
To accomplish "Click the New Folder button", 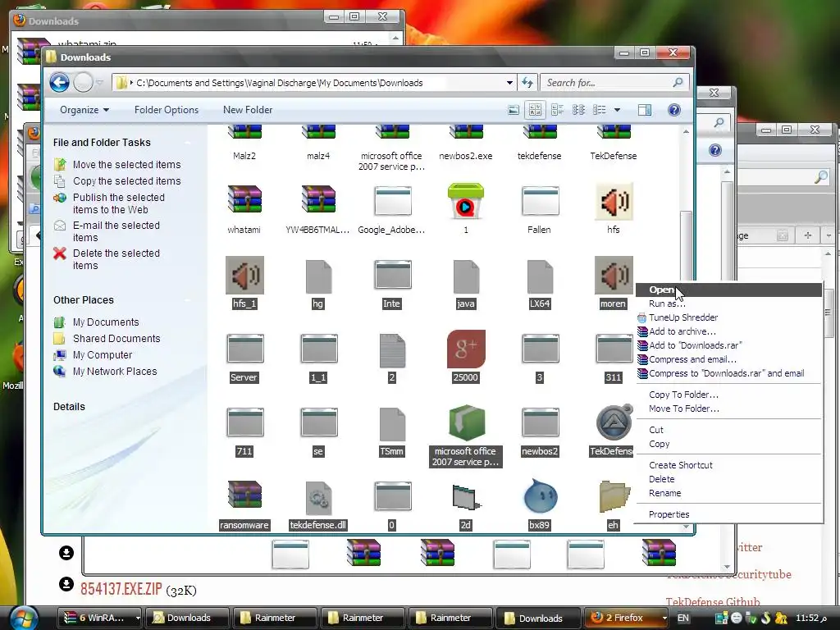I will coord(248,110).
